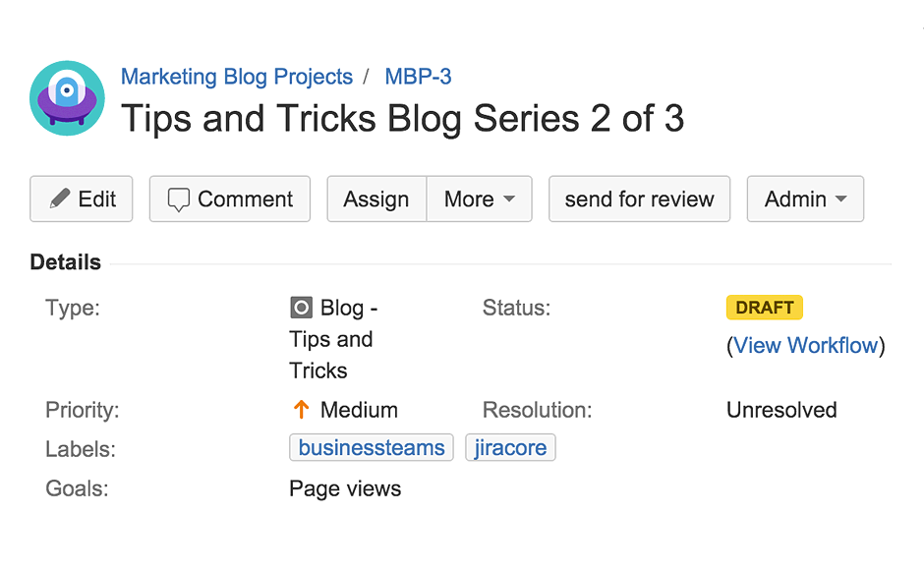Click the Marketing Blog project avatar icon

point(67,97)
